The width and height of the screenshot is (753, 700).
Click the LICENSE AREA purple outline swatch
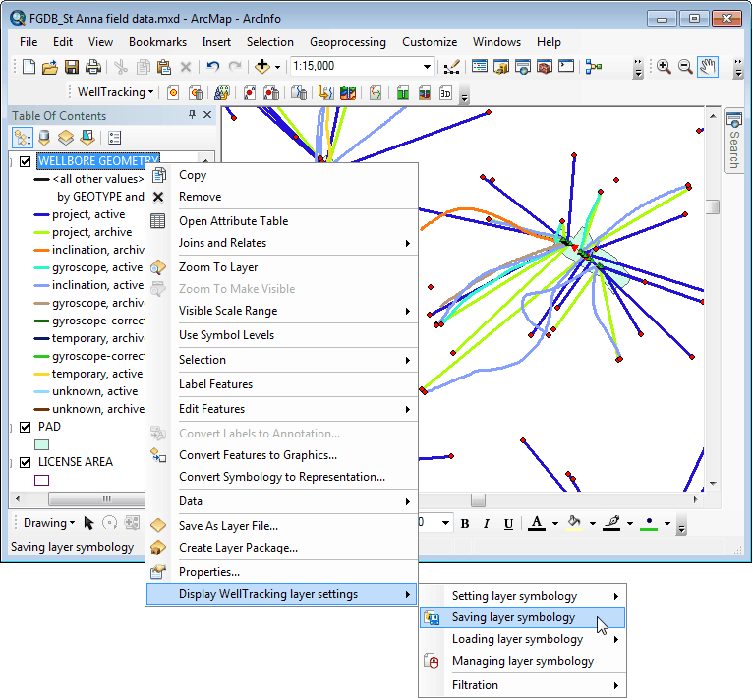(x=42, y=480)
